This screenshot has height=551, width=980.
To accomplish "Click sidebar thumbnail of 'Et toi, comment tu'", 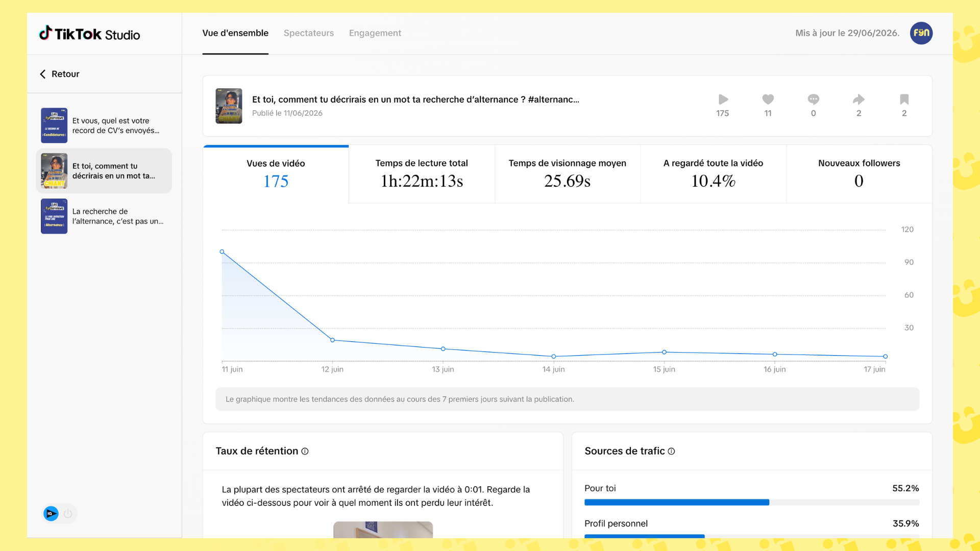I will pos(54,171).
